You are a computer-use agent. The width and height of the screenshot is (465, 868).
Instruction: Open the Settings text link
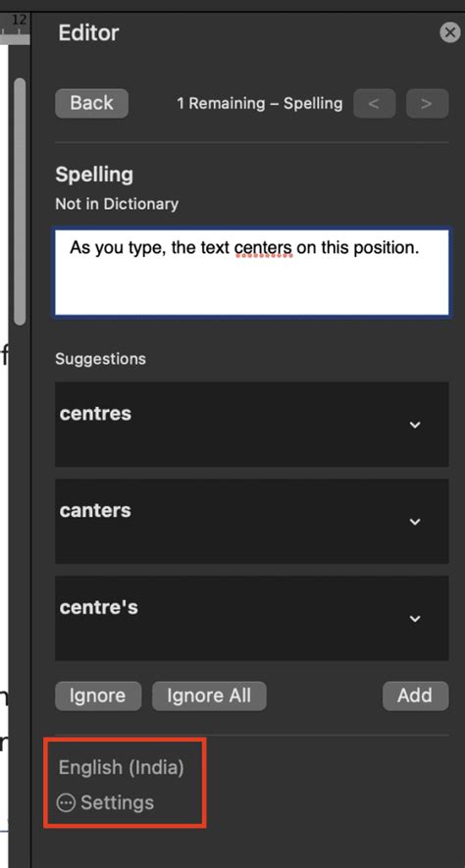coord(118,802)
